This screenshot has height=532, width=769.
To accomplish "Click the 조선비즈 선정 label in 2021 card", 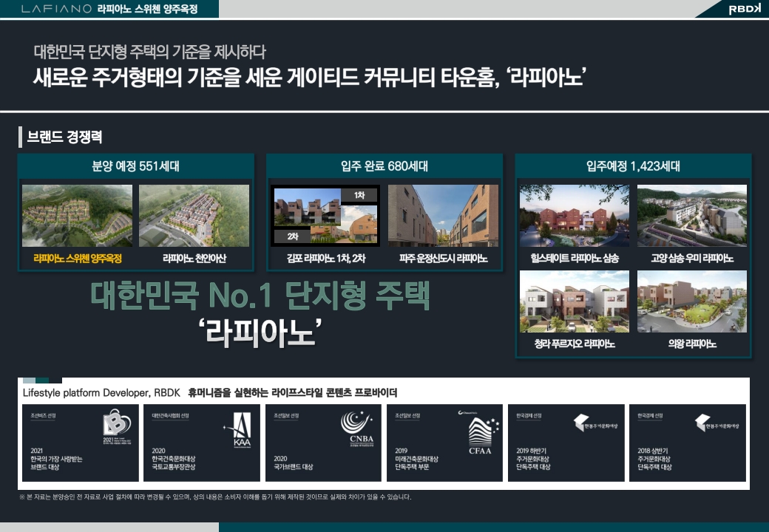I will pos(43,416).
